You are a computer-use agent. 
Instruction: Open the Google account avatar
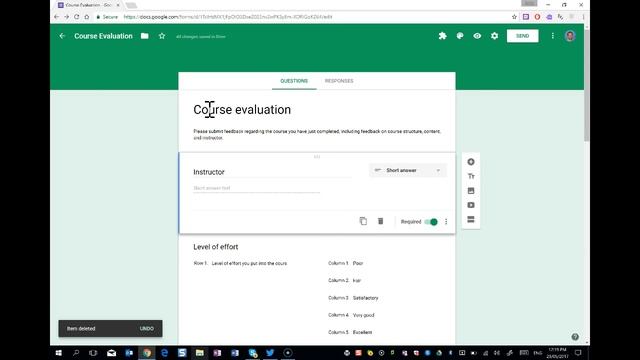point(570,36)
